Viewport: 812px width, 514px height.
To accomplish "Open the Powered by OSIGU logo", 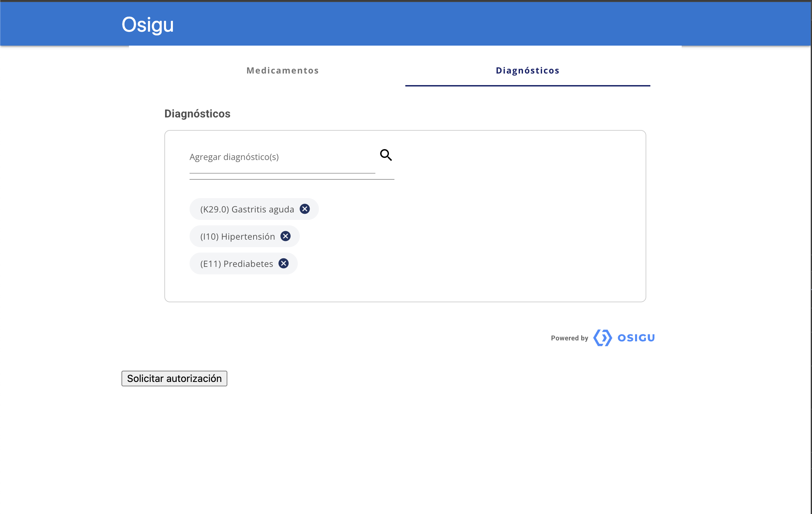I will click(x=623, y=338).
